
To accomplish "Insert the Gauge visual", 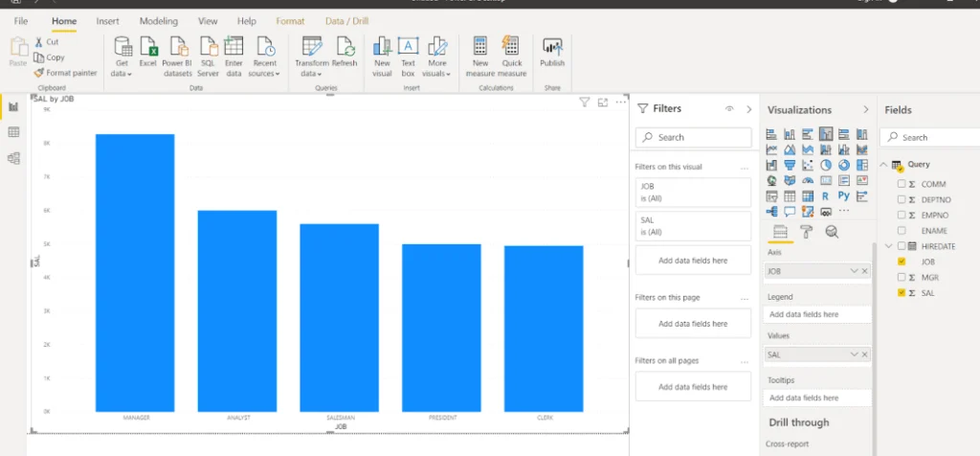I will point(808,181).
